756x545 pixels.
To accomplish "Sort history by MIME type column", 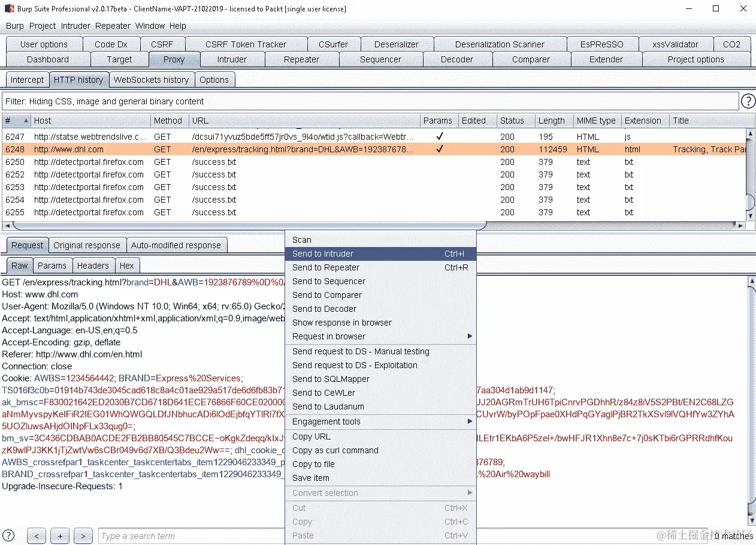I will pos(597,121).
